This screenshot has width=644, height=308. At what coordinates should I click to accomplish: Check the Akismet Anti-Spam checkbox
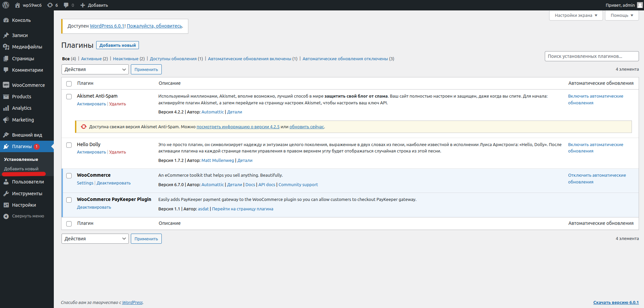click(x=69, y=97)
